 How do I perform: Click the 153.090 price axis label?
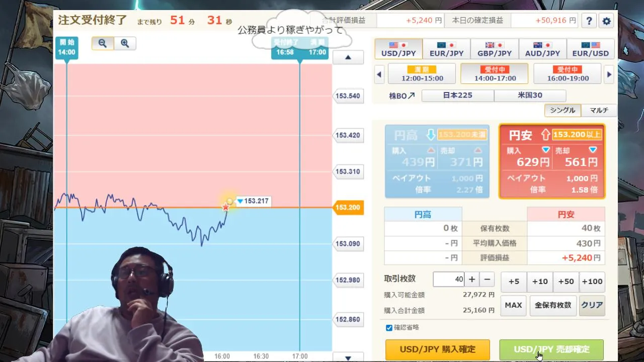[x=349, y=244]
